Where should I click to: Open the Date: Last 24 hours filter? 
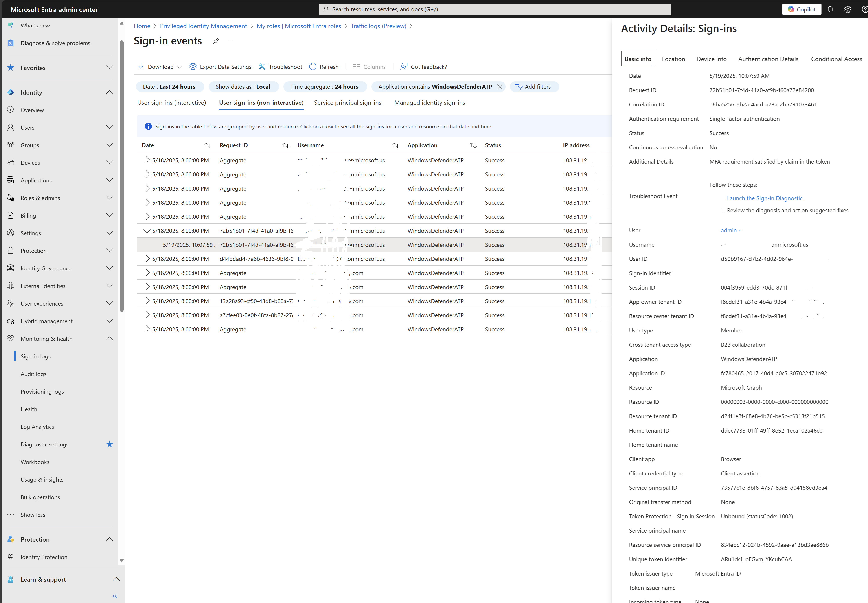point(170,86)
